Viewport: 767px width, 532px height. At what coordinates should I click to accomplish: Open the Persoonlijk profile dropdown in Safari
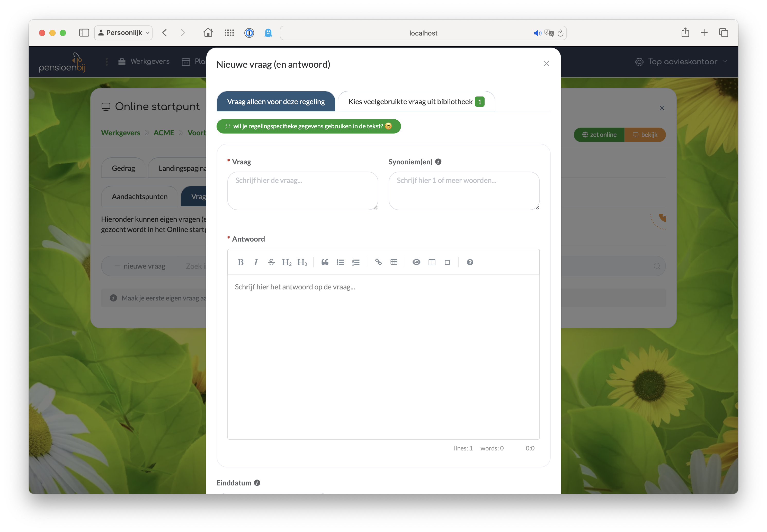pos(124,33)
